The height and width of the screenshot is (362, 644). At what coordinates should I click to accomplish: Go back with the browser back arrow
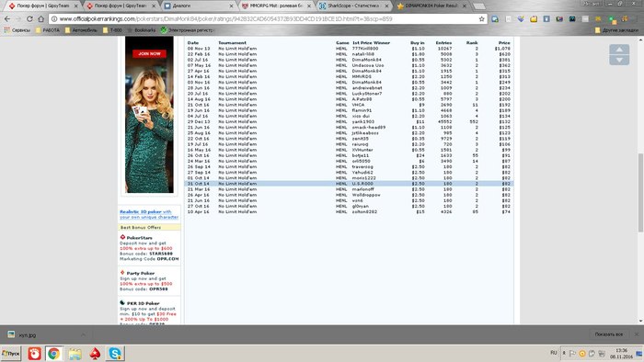coord(7,19)
